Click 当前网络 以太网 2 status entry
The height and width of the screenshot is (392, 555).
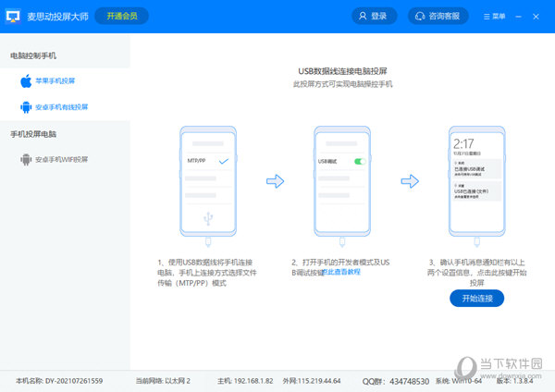(x=163, y=381)
